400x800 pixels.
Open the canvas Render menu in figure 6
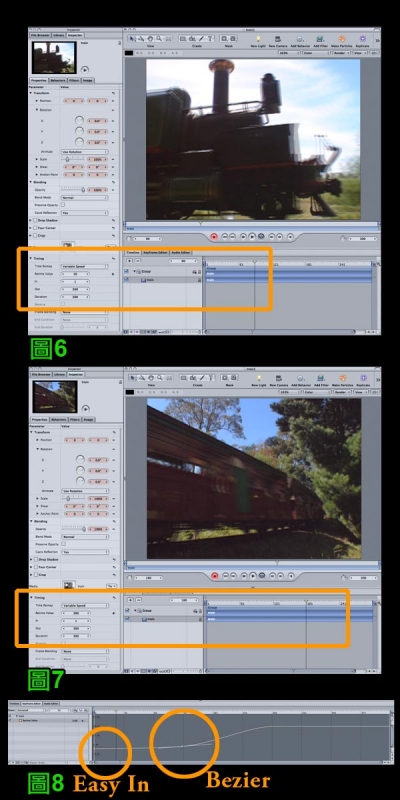pos(340,52)
